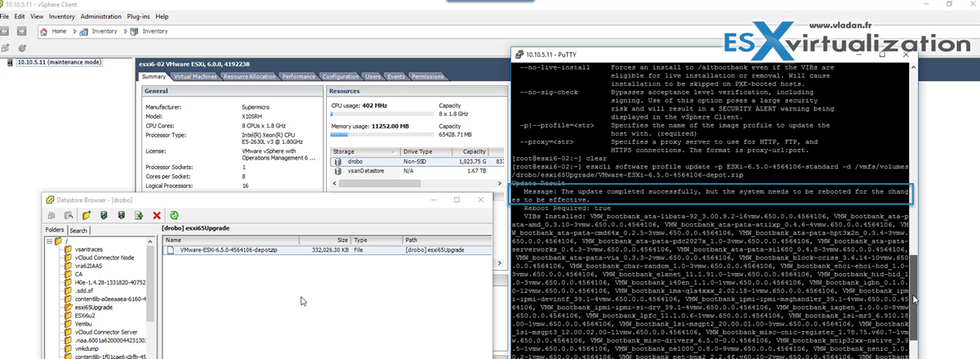Select VMware-ESXi-6.5.0-4564106-depot.zip file row
The image size is (980, 359).
pyautogui.click(x=325, y=250)
